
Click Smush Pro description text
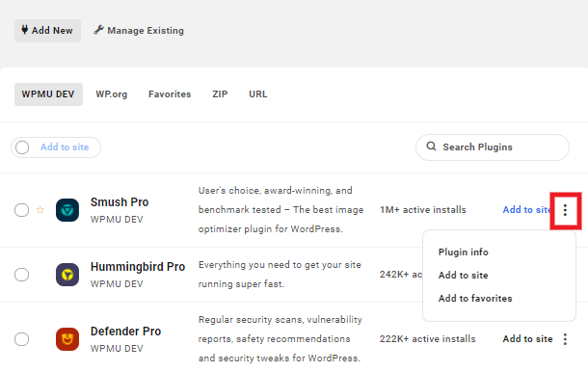[x=281, y=210]
